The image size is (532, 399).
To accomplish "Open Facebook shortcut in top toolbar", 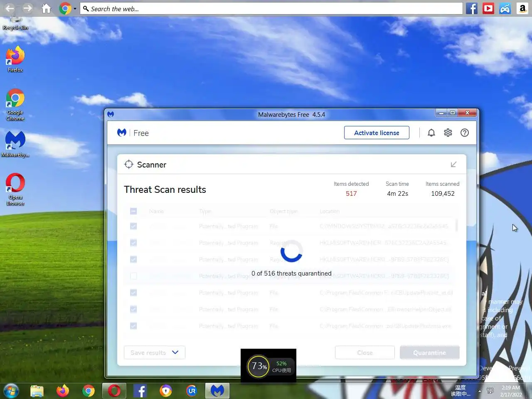I will pos(471,8).
